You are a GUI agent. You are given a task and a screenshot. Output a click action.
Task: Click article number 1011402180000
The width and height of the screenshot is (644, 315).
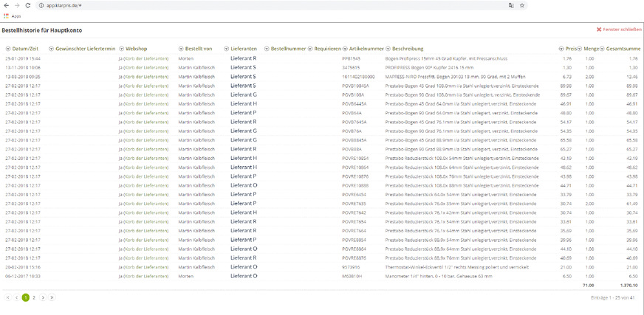(358, 77)
